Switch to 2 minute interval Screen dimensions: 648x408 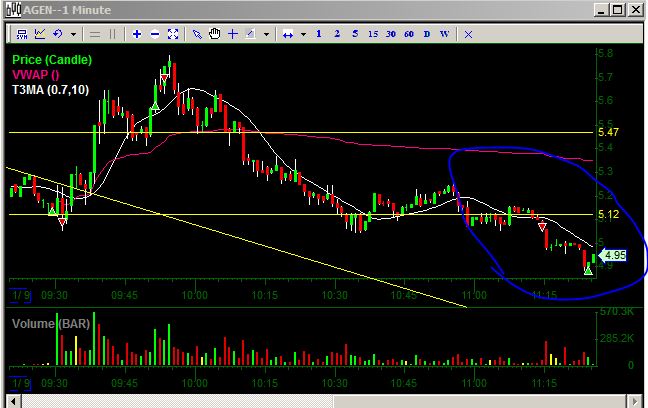[x=337, y=34]
